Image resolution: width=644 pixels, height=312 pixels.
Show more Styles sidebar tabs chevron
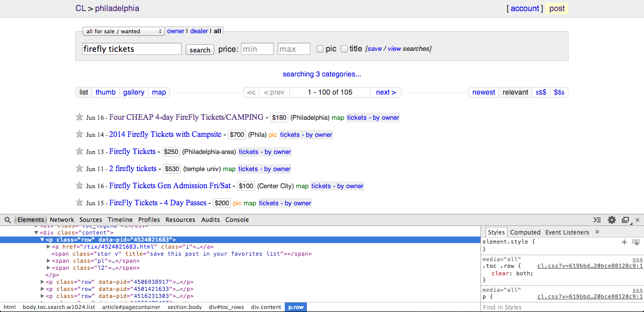[x=597, y=232]
